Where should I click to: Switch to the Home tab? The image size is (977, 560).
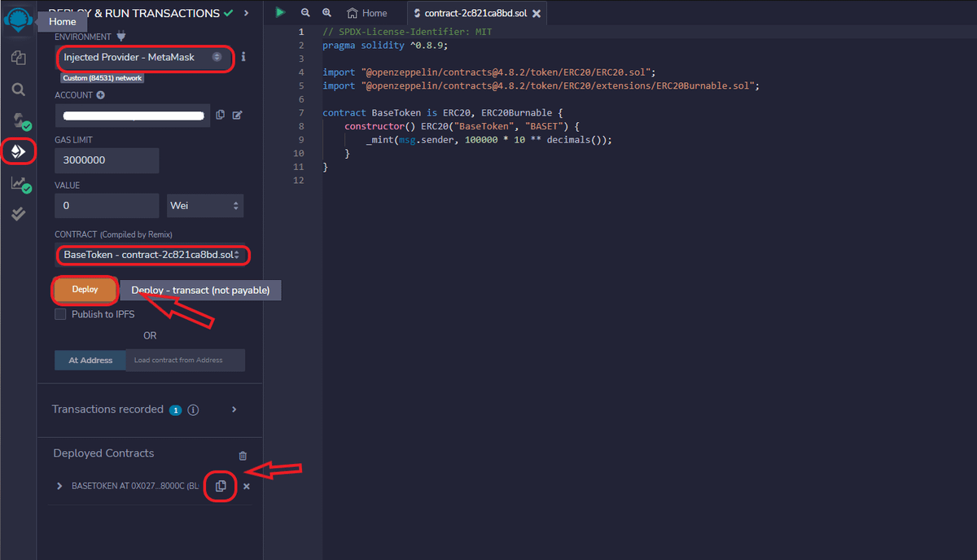(367, 13)
